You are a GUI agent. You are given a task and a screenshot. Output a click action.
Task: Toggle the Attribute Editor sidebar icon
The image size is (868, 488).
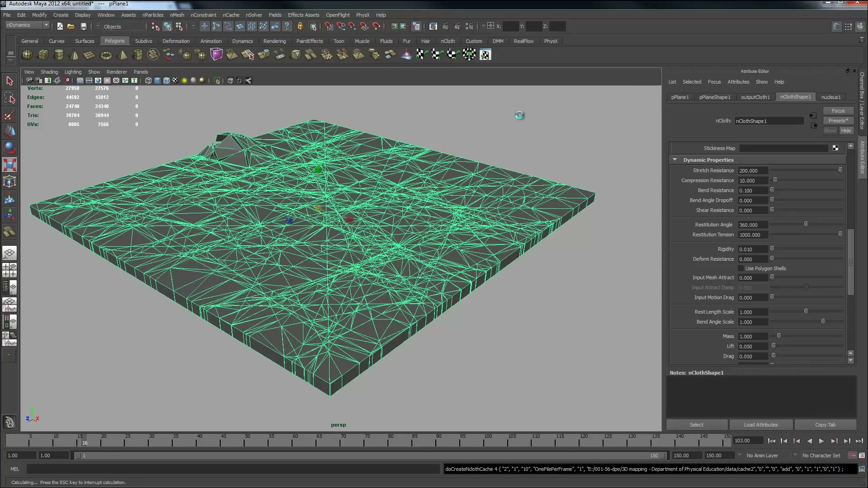(837, 27)
